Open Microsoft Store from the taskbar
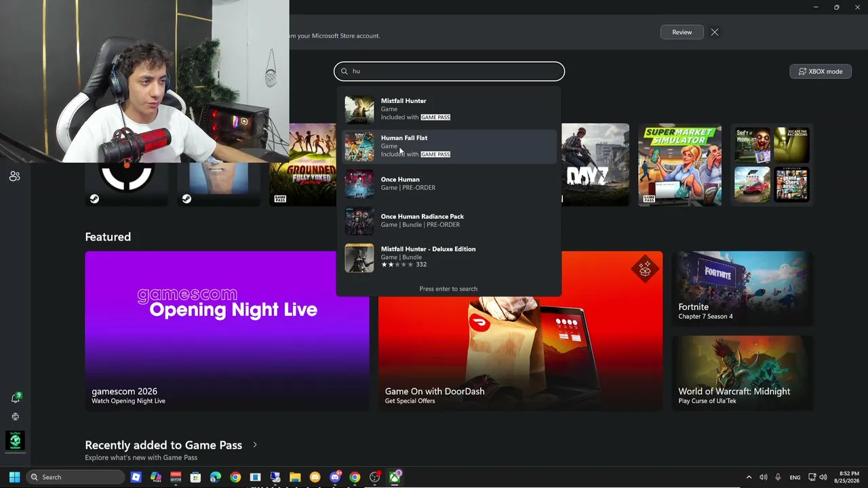The width and height of the screenshot is (868, 488). pos(195,477)
